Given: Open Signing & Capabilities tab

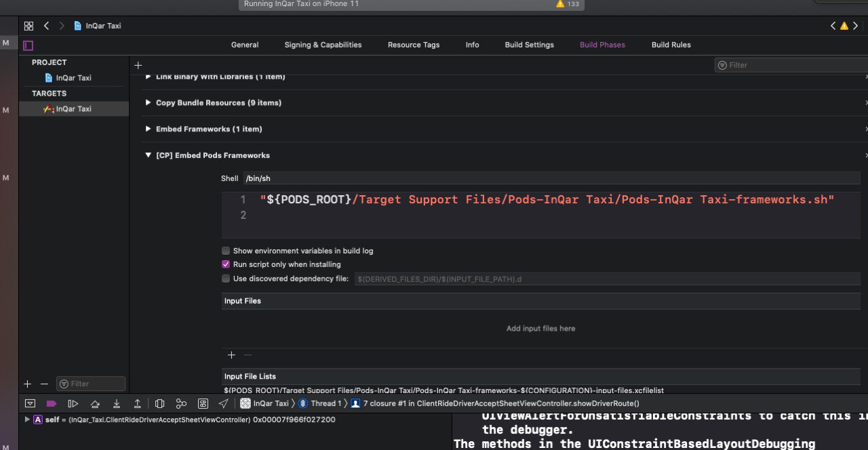Looking at the screenshot, I should pos(323,45).
